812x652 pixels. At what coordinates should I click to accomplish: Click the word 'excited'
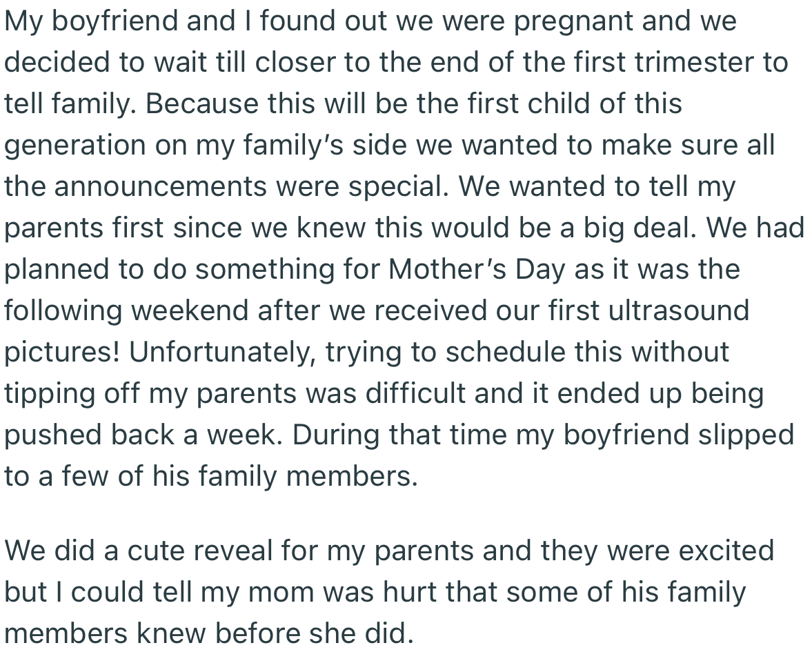point(725,551)
